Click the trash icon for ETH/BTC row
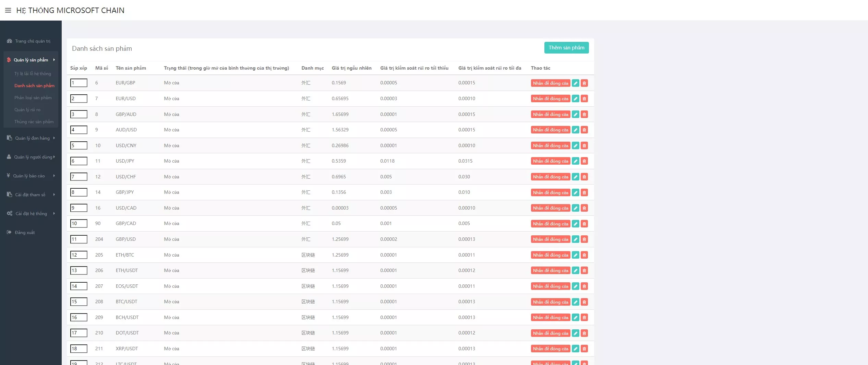The width and height of the screenshot is (868, 365). pos(584,255)
